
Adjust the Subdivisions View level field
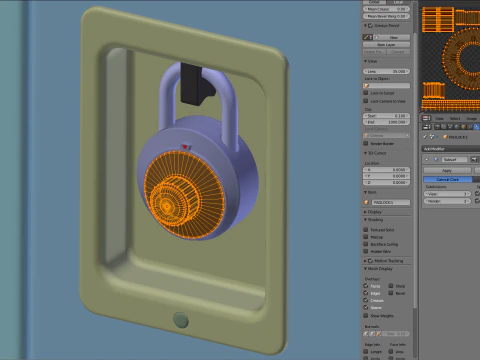447,194
